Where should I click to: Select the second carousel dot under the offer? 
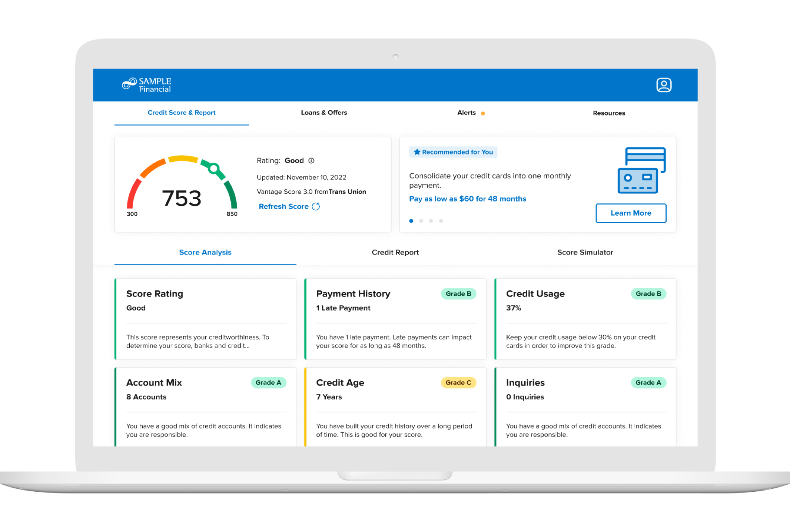(421, 221)
